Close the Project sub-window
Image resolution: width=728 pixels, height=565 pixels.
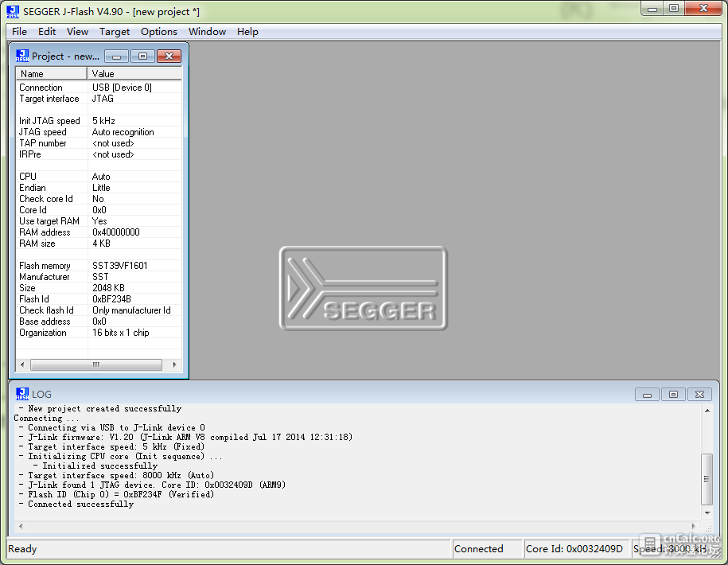169,56
